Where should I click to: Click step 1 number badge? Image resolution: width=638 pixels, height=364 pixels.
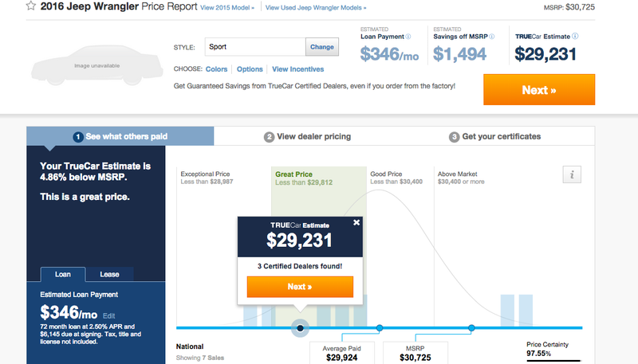(x=78, y=137)
